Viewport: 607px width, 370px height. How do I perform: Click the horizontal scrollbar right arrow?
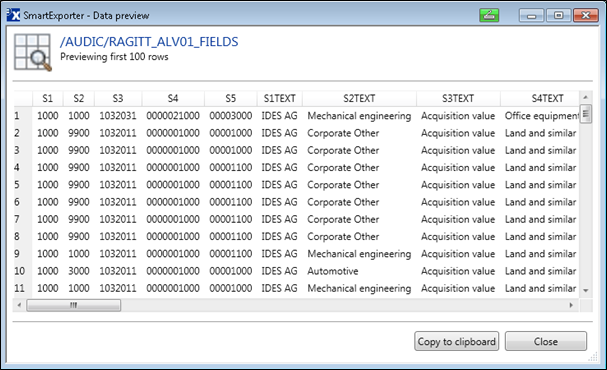pyautogui.click(x=571, y=305)
